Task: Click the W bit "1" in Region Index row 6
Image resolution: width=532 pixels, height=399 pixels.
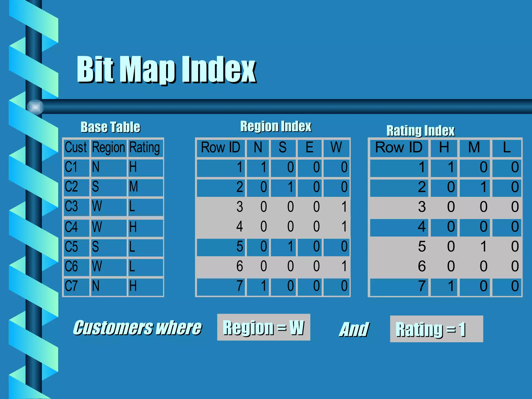Action: 344,267
